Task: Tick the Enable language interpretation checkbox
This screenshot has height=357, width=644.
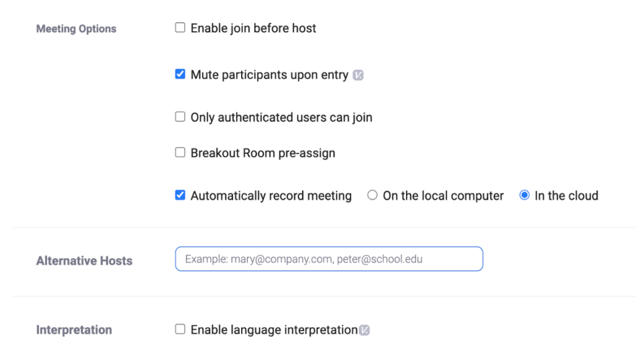Action: point(180,329)
